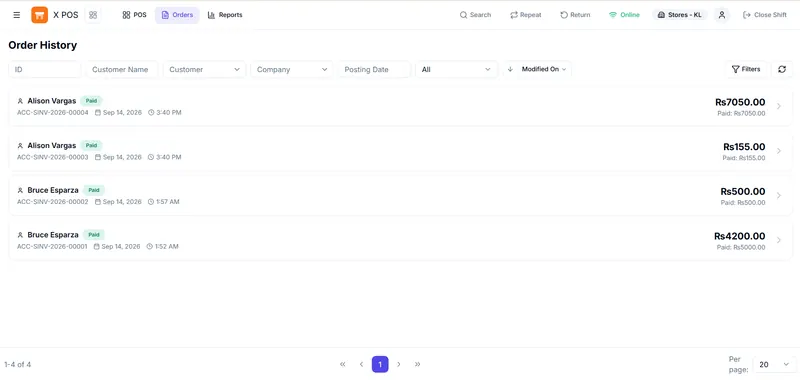
Task: Focus the ID filter field
Action: (44, 69)
